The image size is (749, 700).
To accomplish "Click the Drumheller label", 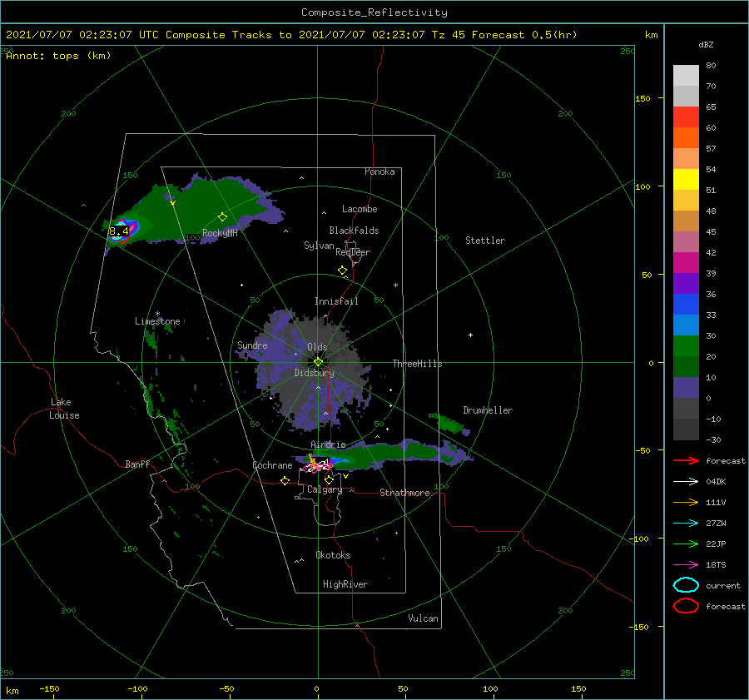I will coord(488,410).
